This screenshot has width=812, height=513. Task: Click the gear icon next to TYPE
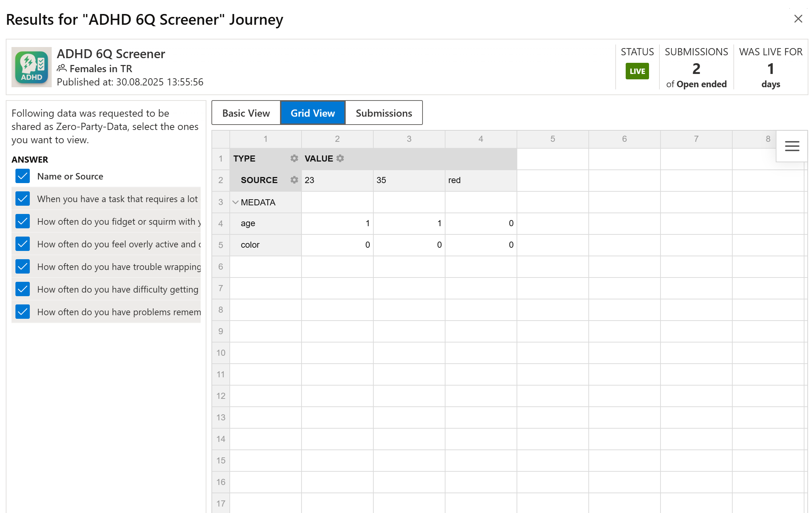[294, 158]
